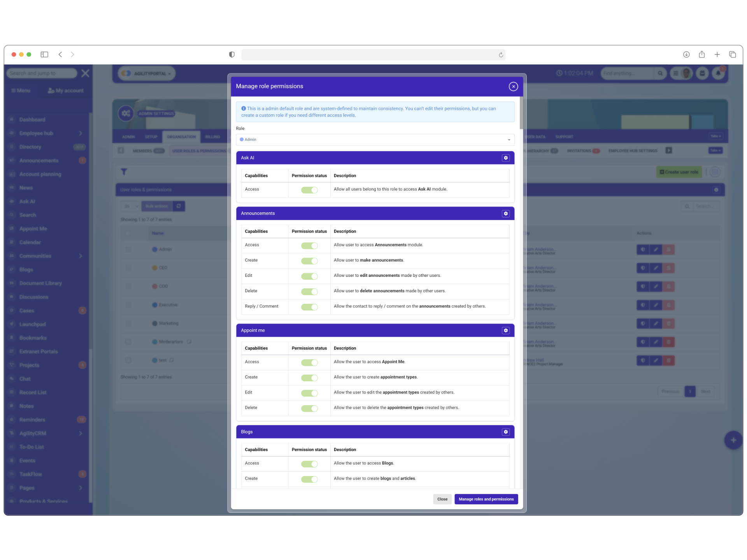Go back using browser back arrow
This screenshot has width=747, height=560.
tap(60, 54)
